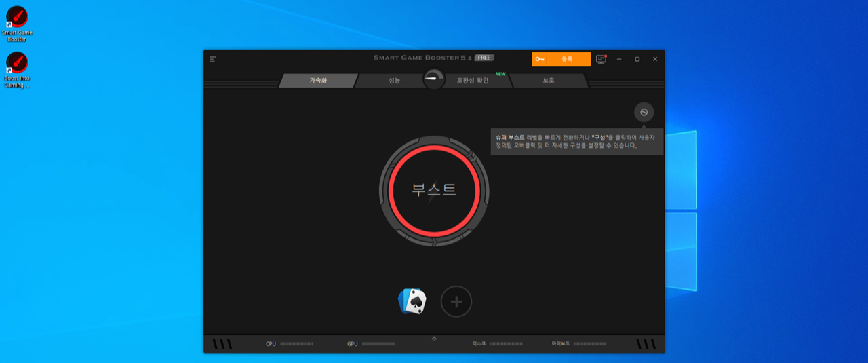
Task: Click the 슈퍼 부스트 tooltip text
Action: tap(576, 141)
